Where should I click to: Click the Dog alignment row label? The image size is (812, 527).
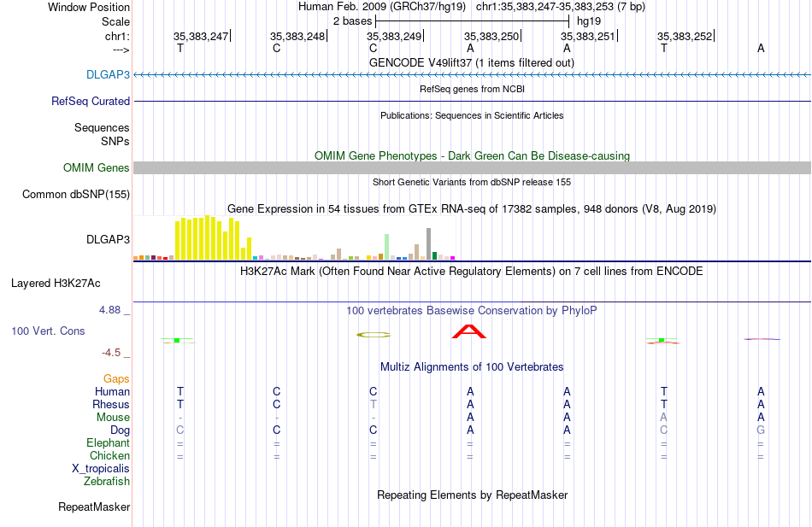tap(120, 430)
